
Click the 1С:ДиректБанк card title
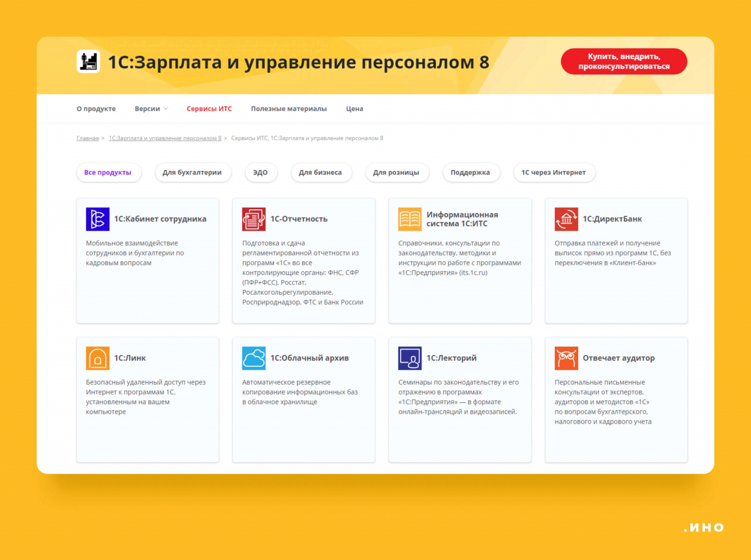point(613,219)
